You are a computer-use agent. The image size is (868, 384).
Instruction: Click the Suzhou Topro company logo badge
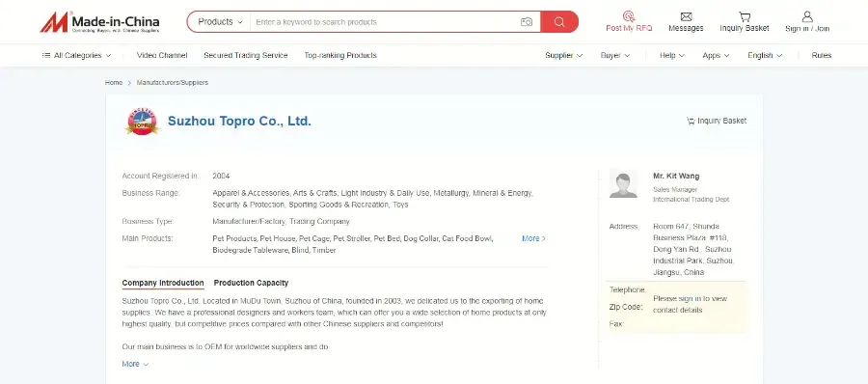(x=143, y=122)
